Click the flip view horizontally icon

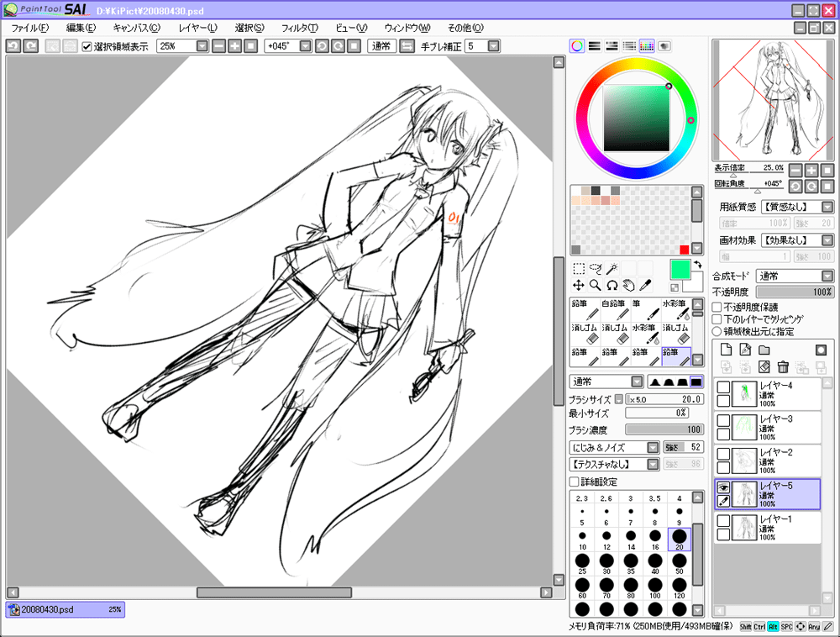click(x=407, y=46)
